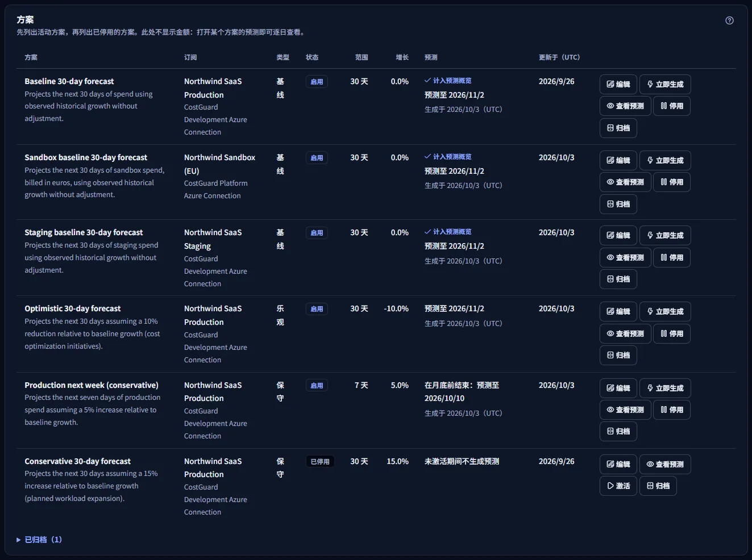Activate the Conservative 30-day forecast

[618, 486]
